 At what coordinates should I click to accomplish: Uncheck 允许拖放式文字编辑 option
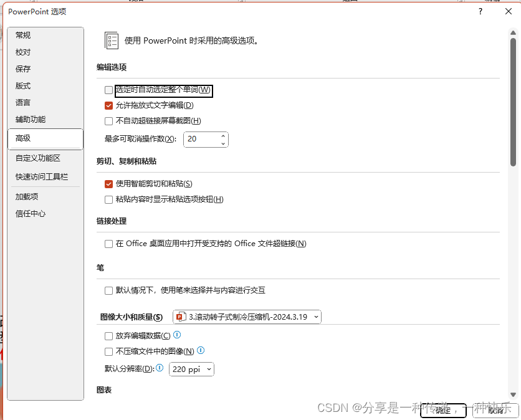pos(108,106)
